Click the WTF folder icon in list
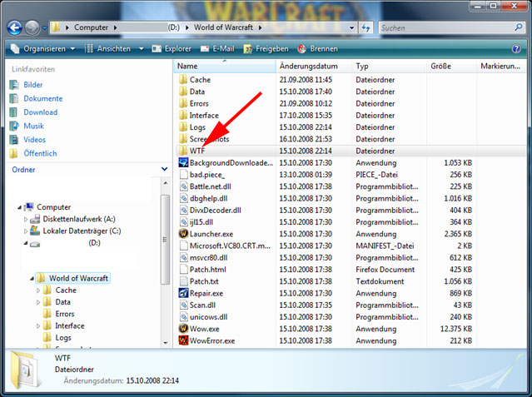Viewport: 532px width, 397px height. (x=183, y=151)
